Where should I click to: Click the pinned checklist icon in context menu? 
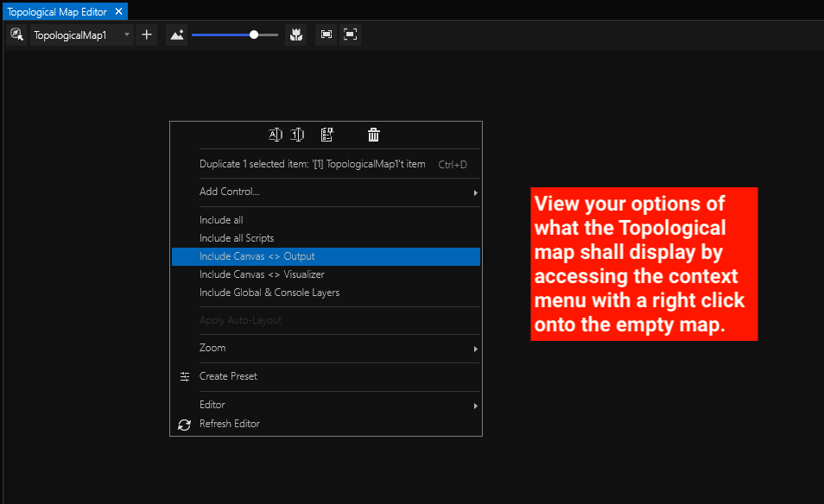click(x=326, y=135)
